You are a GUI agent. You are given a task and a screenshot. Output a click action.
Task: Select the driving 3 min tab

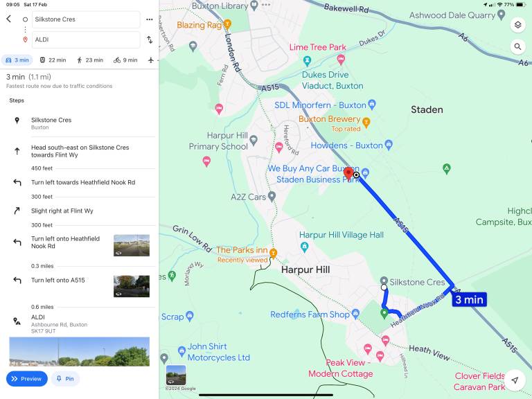click(17, 60)
